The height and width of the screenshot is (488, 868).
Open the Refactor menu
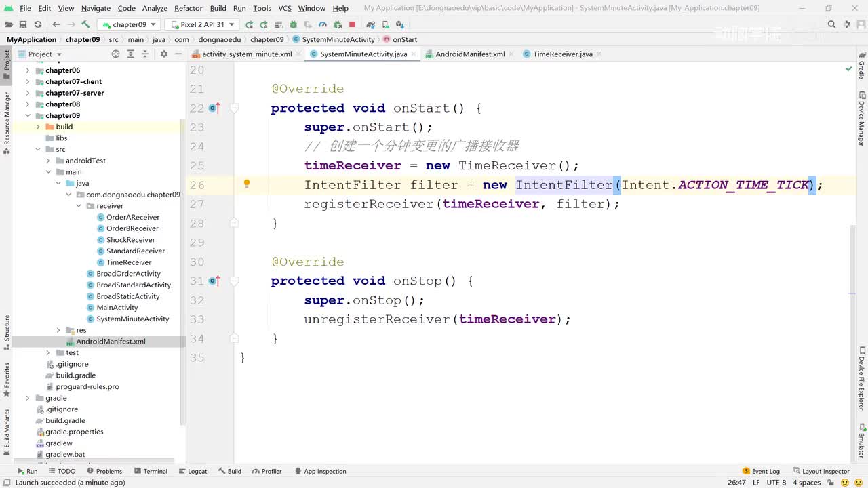[x=189, y=8]
